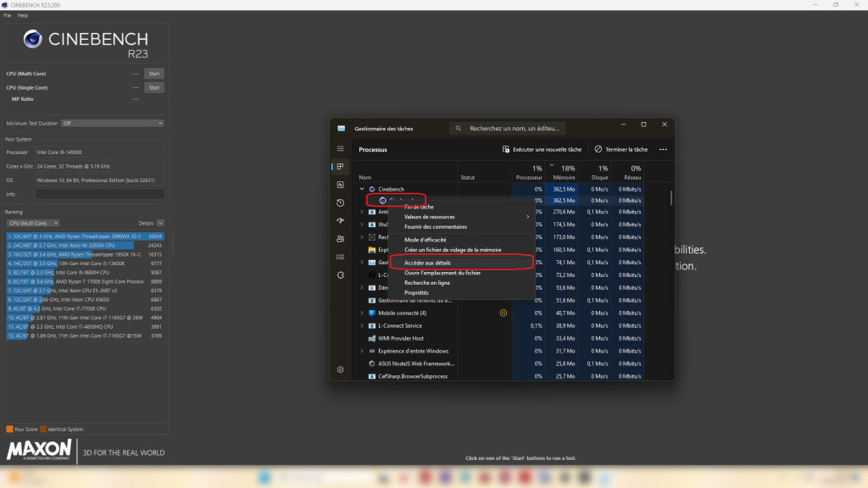The width and height of the screenshot is (868, 488).
Task: Open App history icon in Task Manager sidebar
Action: pos(341,203)
